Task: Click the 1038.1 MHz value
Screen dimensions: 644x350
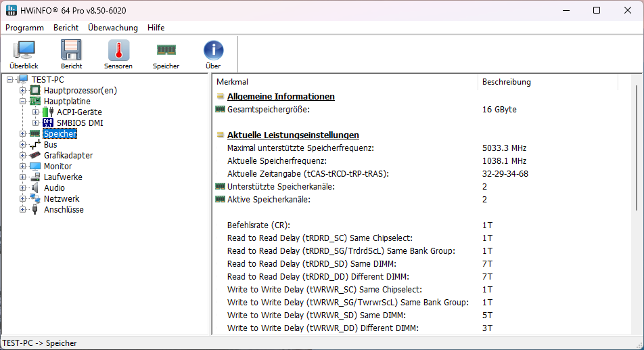Action: coord(505,160)
